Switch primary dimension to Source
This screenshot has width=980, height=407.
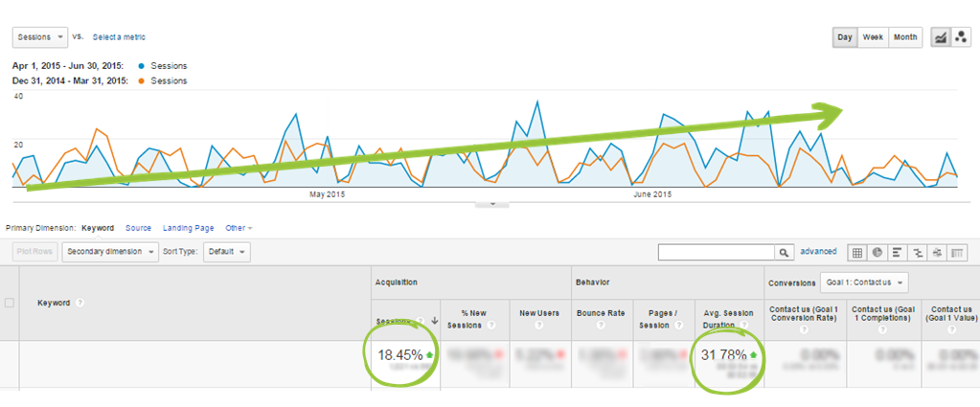pos(138,228)
